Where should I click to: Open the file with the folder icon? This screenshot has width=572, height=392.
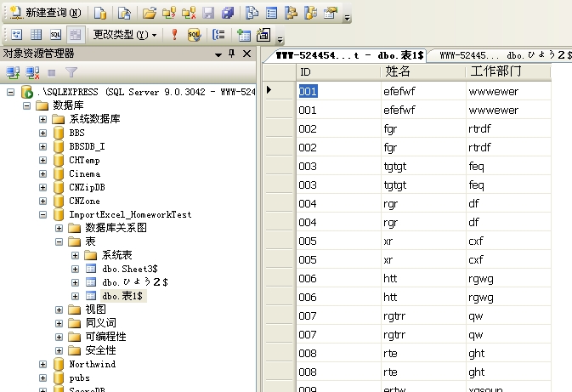pyautogui.click(x=150, y=13)
